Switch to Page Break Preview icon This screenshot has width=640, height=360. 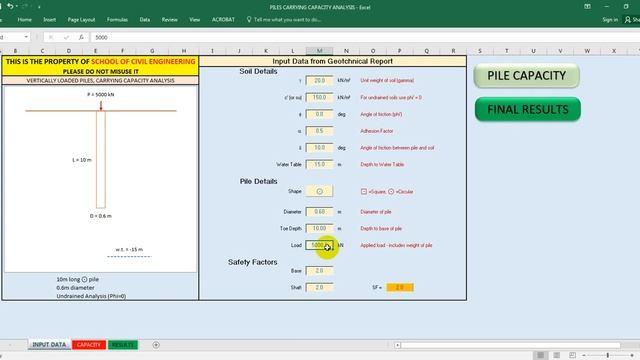(572, 355)
